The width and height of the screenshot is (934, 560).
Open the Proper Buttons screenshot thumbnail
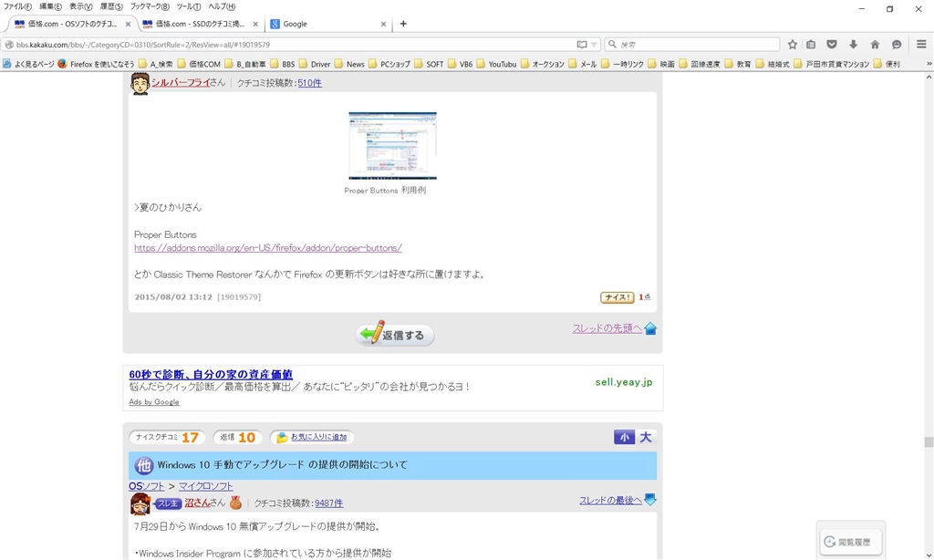(x=392, y=145)
